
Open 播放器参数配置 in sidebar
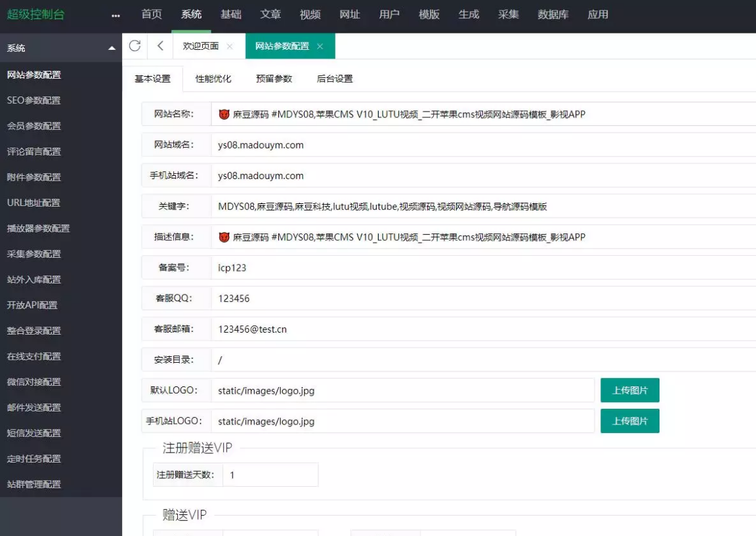point(38,228)
